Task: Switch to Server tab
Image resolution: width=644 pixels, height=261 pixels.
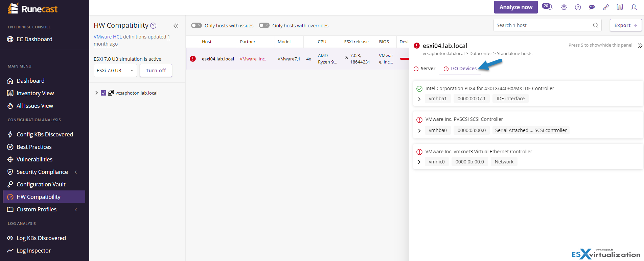Action: 424,69
